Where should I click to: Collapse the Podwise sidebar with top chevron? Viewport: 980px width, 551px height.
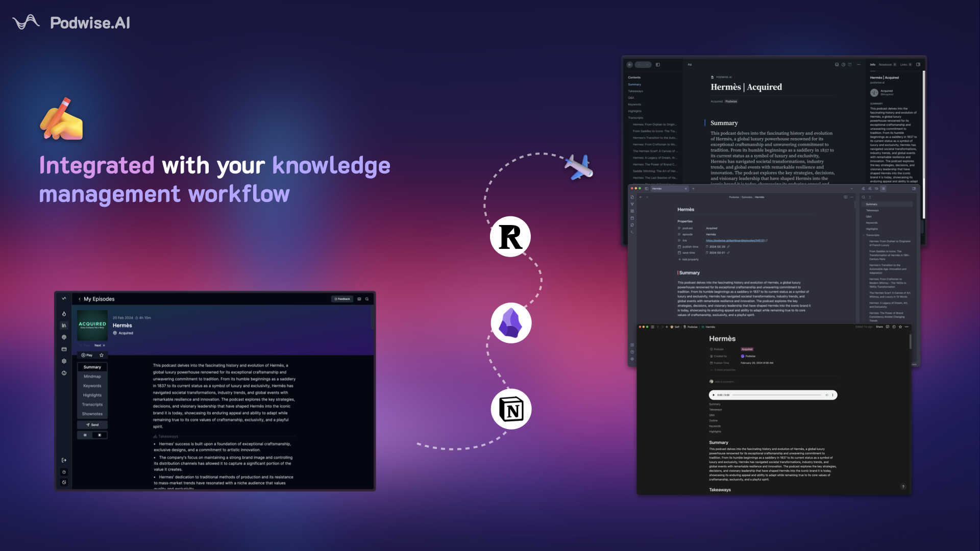tap(64, 298)
